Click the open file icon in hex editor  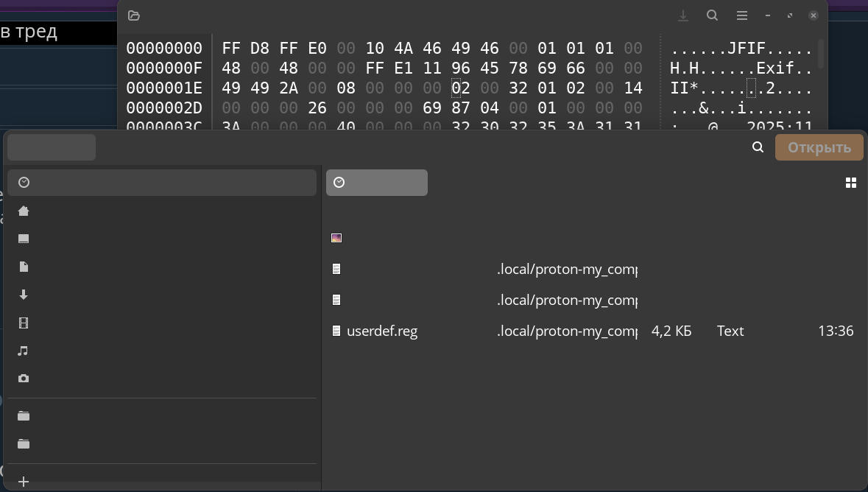tap(134, 15)
